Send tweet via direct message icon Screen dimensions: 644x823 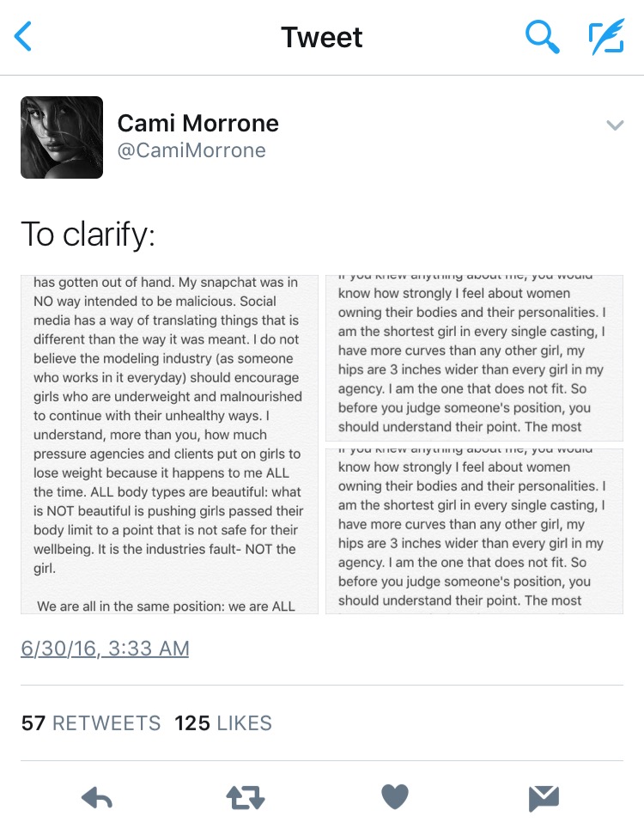pos(544,798)
